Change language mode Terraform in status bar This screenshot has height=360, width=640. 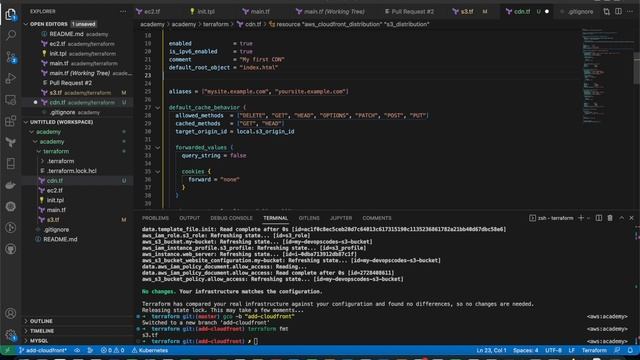coord(594,350)
